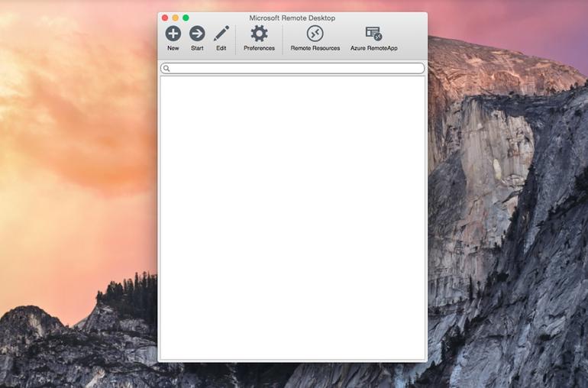
Task: Click the search magnifier icon
Action: click(166, 68)
